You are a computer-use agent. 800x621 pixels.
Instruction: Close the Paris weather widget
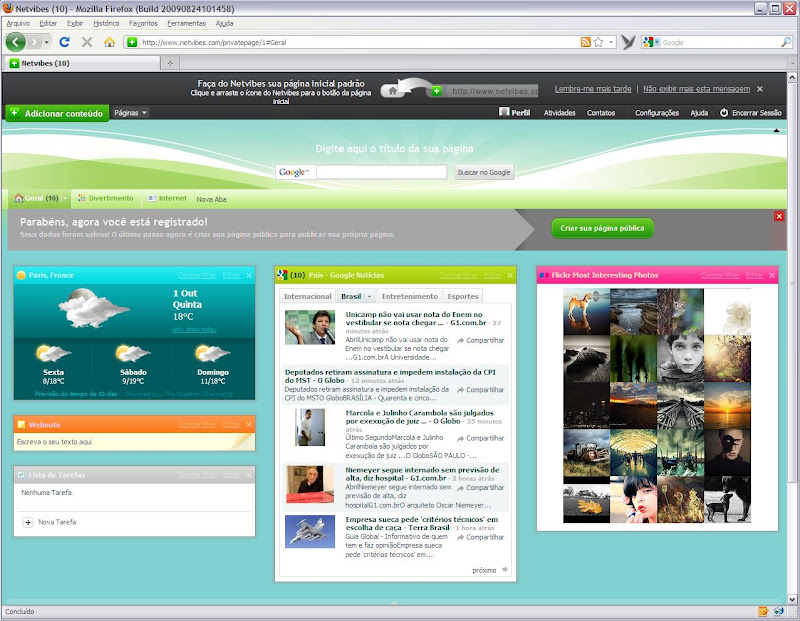pyautogui.click(x=249, y=276)
